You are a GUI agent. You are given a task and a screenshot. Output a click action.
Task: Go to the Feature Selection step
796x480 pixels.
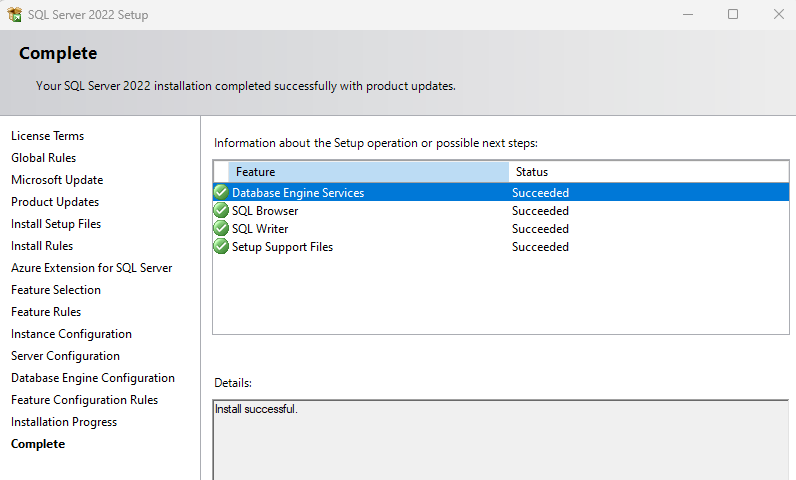pos(56,290)
